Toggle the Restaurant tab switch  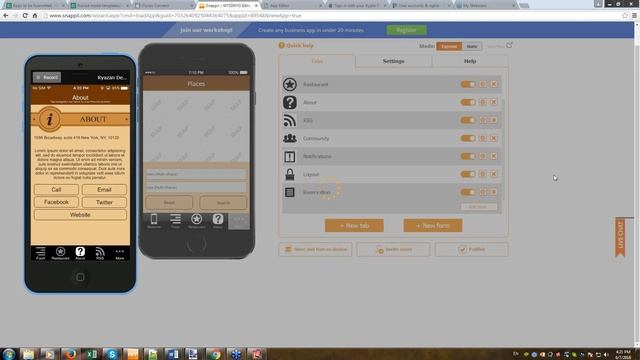(x=468, y=84)
